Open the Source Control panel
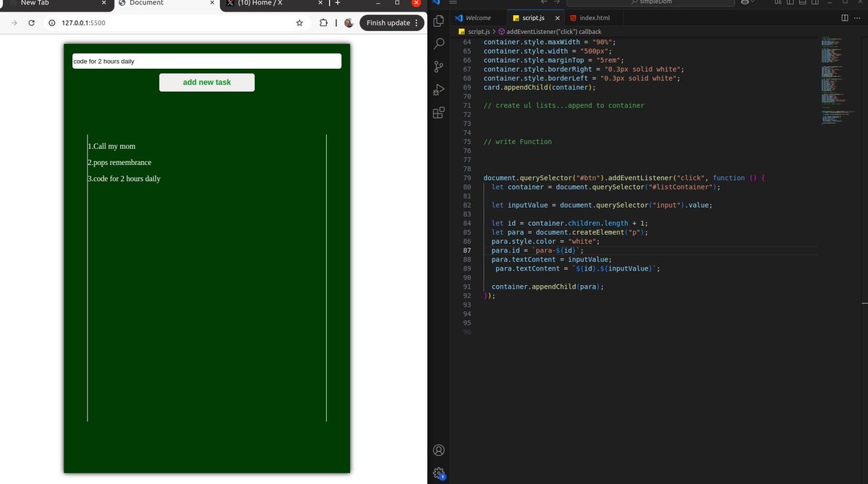Screen dimensions: 868x484 coord(438,67)
